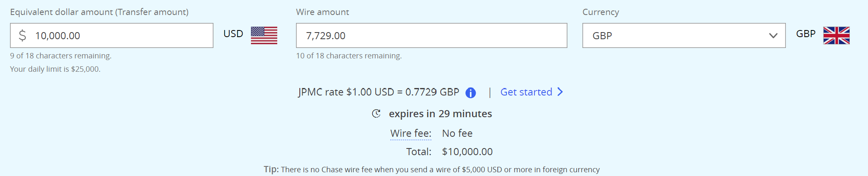Click the blue info icon beside JPMC rate
Image resolution: width=868 pixels, height=176 pixels.
(x=470, y=93)
